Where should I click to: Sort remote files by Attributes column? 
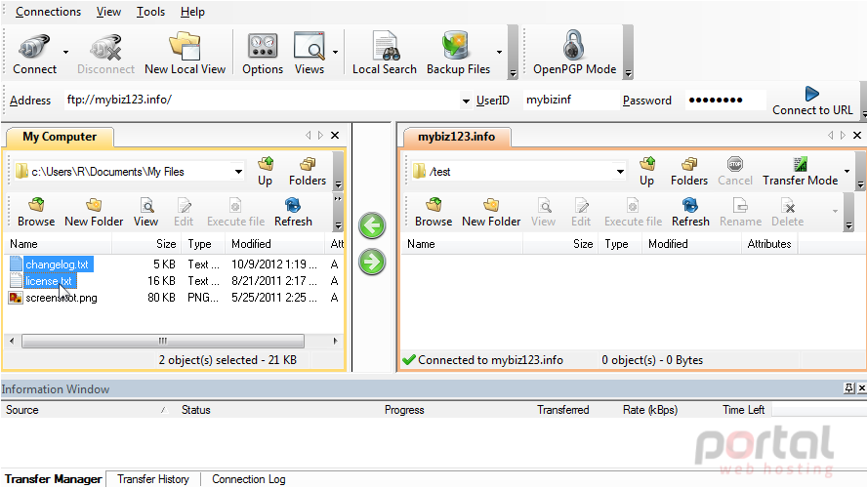click(769, 244)
